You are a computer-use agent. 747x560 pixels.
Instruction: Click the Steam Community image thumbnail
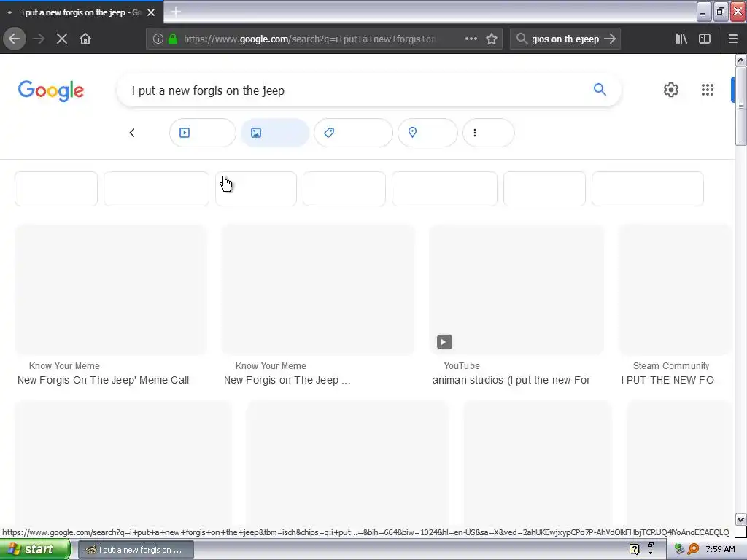point(675,289)
